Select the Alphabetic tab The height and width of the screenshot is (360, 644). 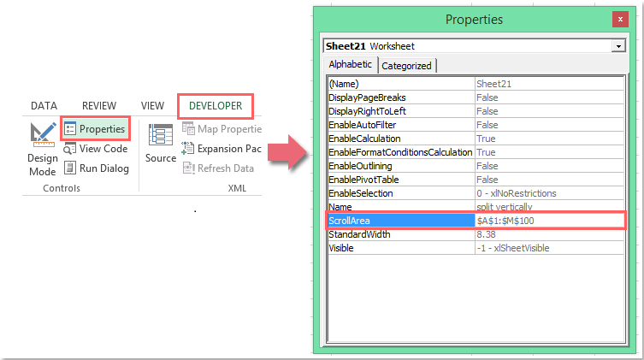pos(352,65)
